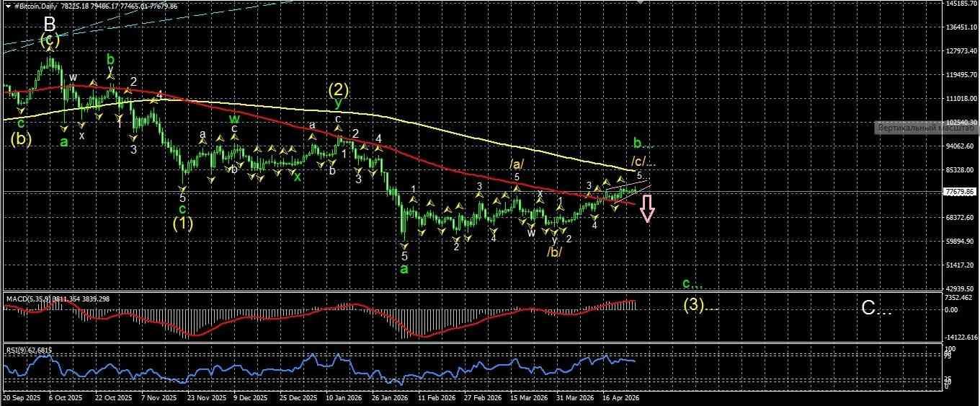980x406 pixels.
Task: Select the #Bitcoin,Daily chart title text
Action: pos(36,6)
